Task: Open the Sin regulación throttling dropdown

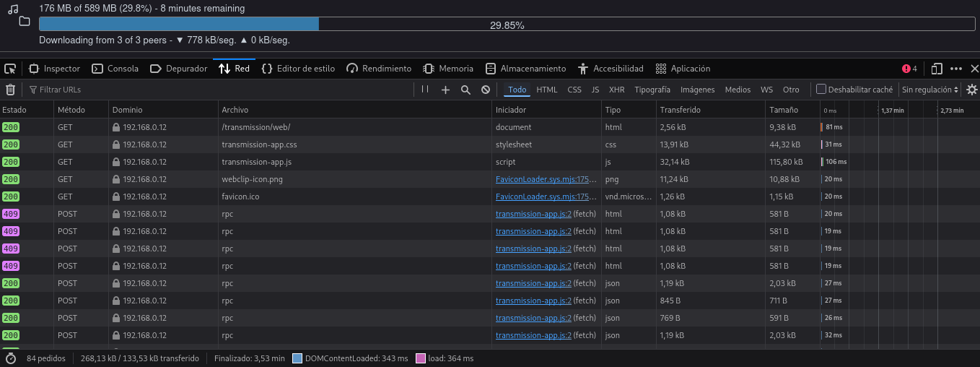Action: coord(929,90)
